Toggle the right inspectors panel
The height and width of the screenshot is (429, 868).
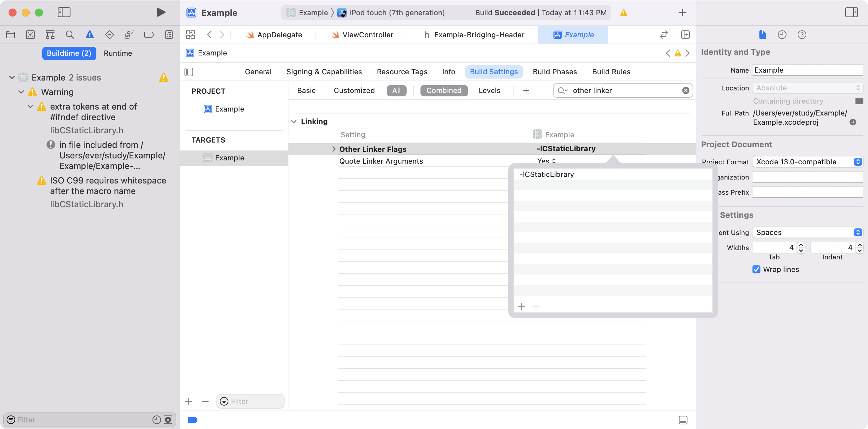(851, 13)
